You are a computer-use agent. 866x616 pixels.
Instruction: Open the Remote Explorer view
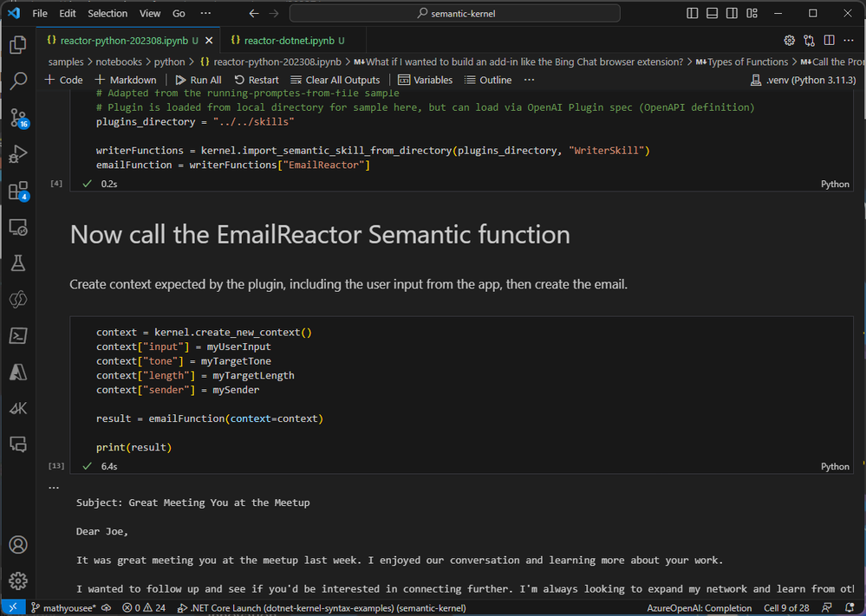pyautogui.click(x=17, y=227)
